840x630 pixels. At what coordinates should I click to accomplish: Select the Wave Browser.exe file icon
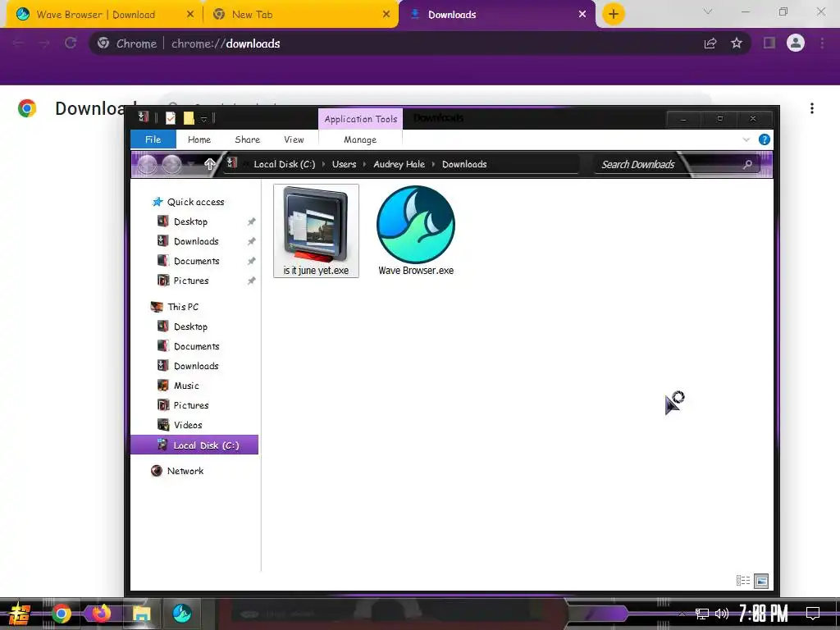coord(416,231)
